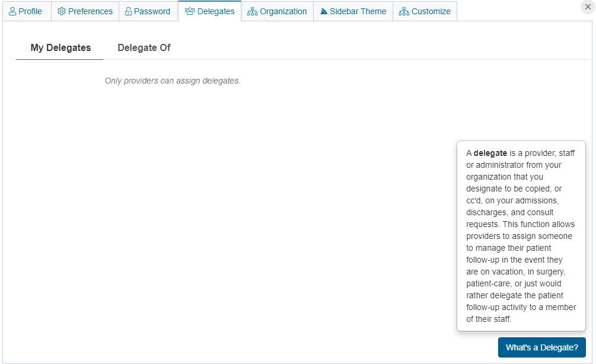Select the My Delegates sub-tab

[x=60, y=48]
